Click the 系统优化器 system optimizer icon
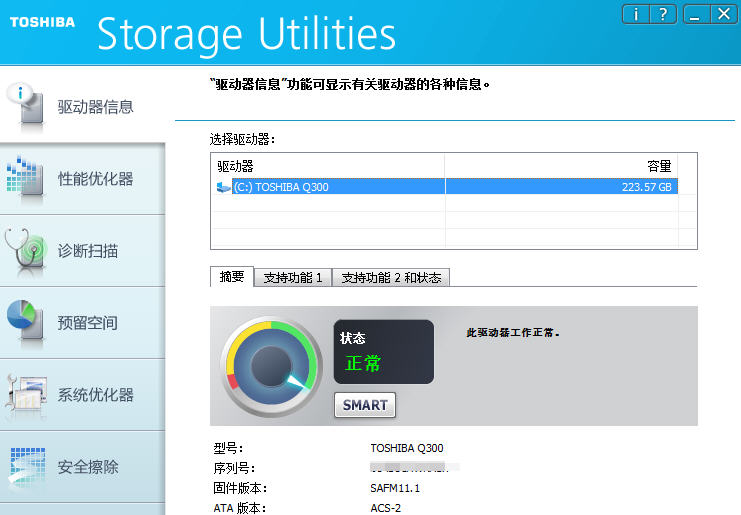741x515 pixels. tap(26, 395)
